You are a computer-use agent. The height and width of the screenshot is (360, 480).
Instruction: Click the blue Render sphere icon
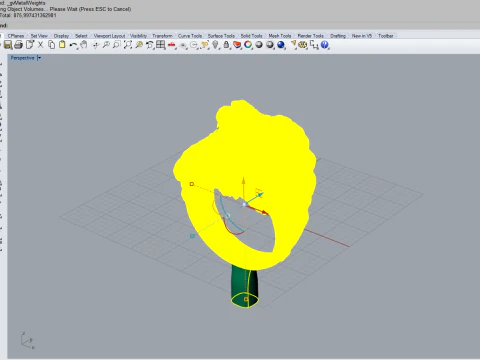pyautogui.click(x=281, y=45)
